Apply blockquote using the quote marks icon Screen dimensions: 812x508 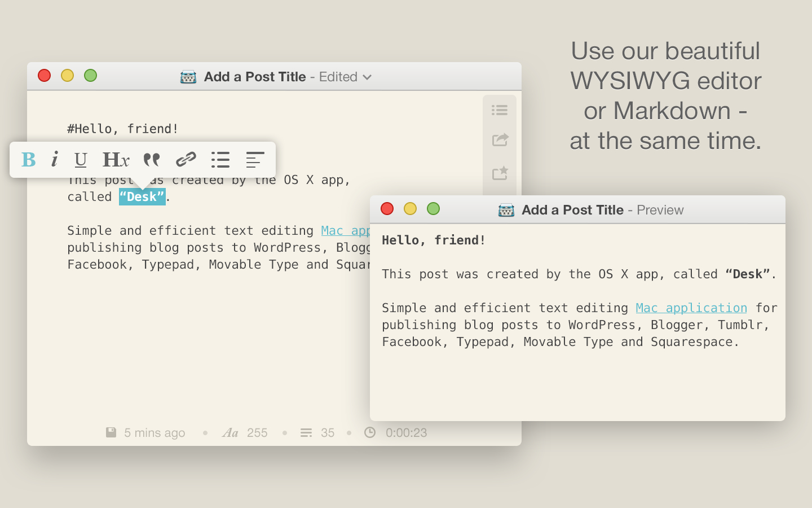coord(152,160)
